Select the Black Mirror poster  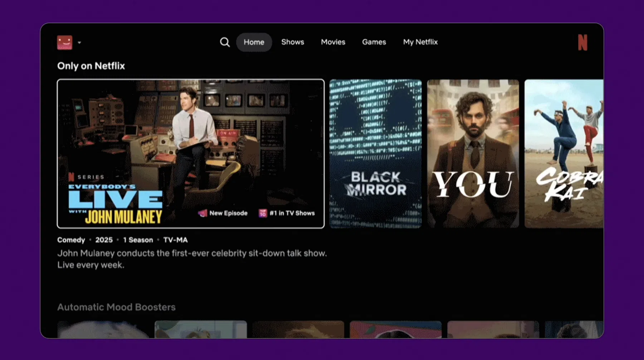point(375,154)
